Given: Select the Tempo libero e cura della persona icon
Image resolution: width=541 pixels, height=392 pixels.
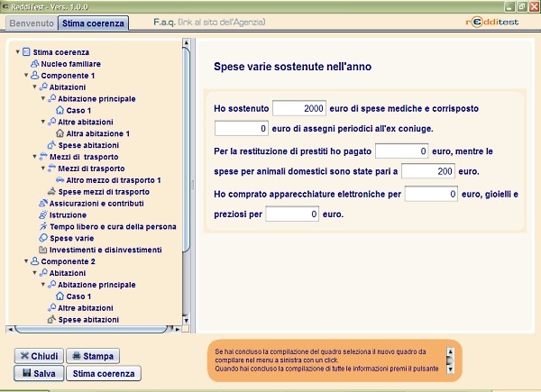Looking at the screenshot, I should point(43,226).
